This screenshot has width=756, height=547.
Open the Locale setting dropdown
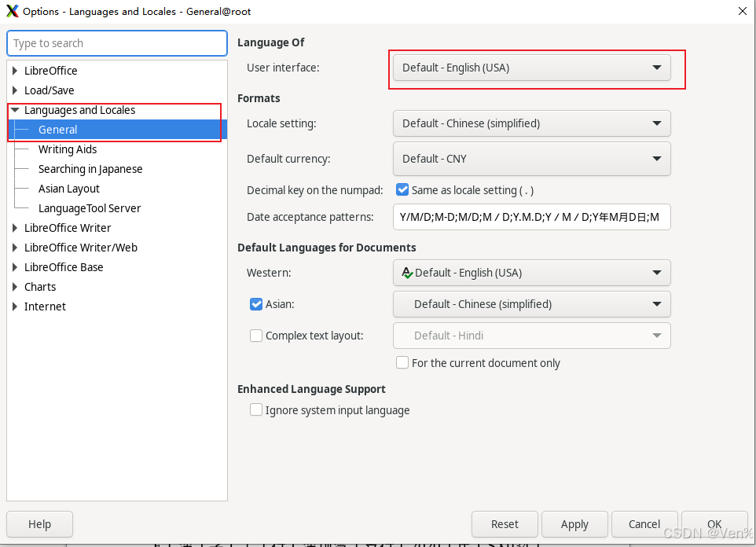[531, 123]
